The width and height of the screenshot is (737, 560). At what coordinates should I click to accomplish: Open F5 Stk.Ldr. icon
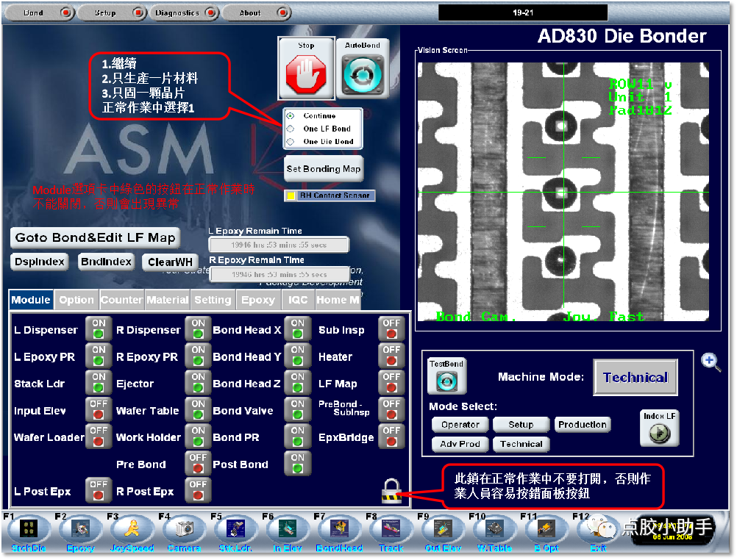235,529
